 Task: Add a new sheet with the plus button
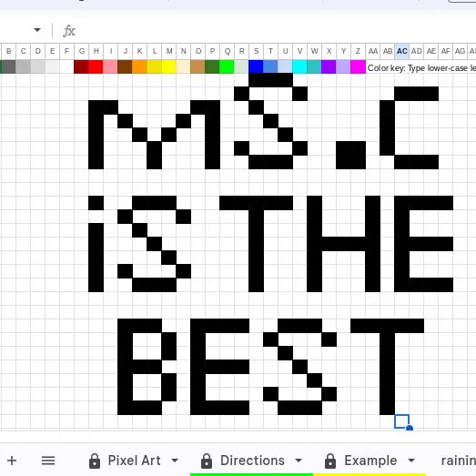pos(12,461)
